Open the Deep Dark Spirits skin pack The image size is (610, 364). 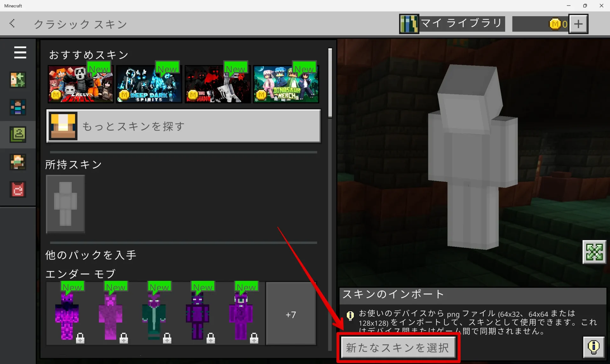(x=149, y=84)
